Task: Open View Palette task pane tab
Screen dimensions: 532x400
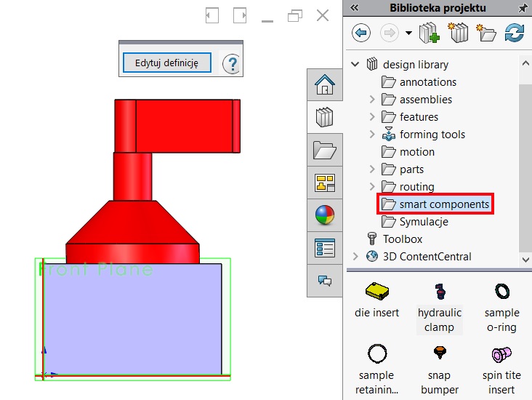Action: [325, 183]
